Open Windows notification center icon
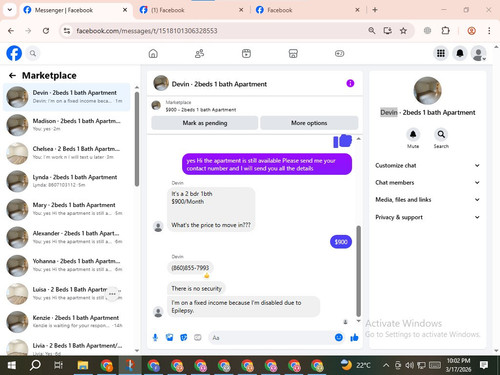The image size is (500, 375). point(484,365)
